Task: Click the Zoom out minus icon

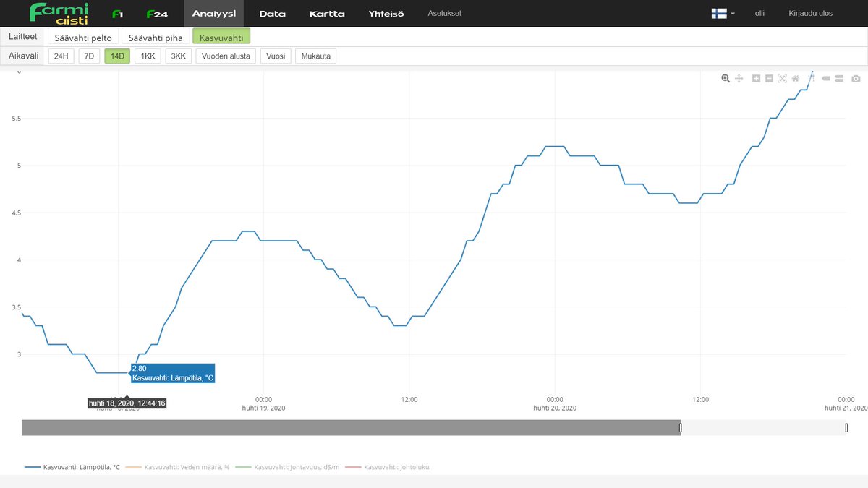Action: [x=769, y=78]
